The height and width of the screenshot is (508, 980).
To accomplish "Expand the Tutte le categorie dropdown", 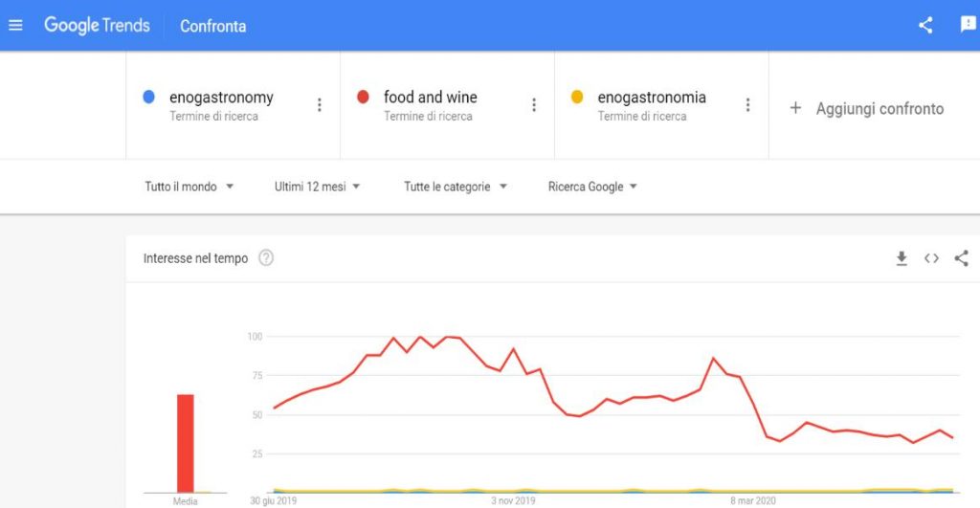I will tap(456, 187).
